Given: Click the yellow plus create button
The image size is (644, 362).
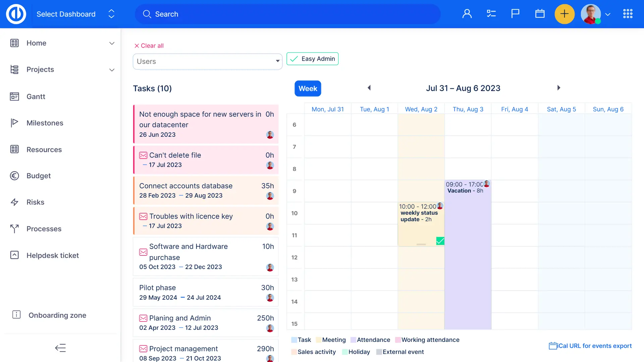Looking at the screenshot, I should 565,14.
